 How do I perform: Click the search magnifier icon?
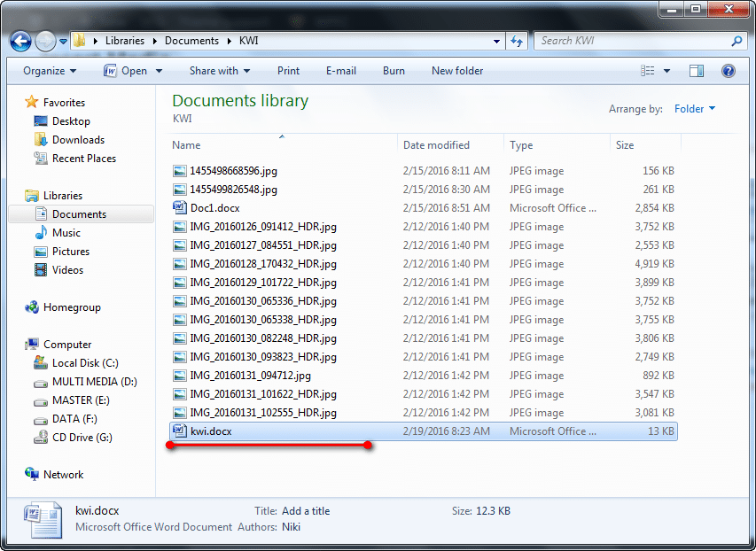tap(737, 41)
